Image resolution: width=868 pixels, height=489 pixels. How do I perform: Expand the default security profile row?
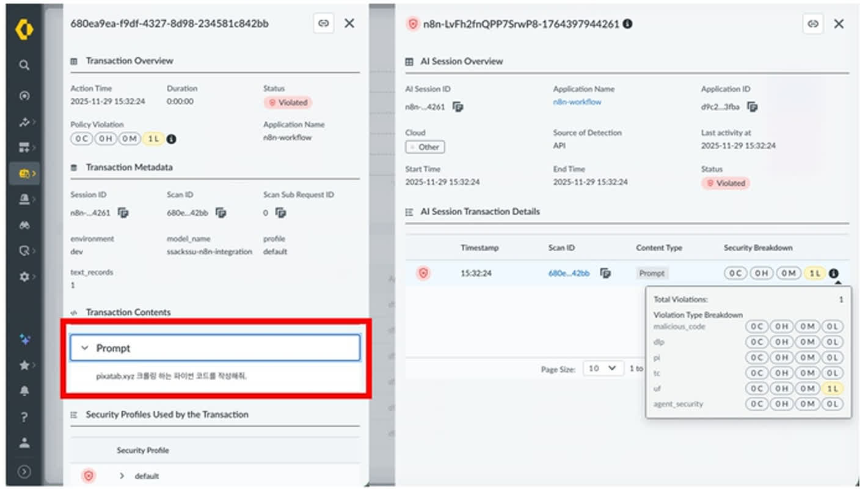pyautogui.click(x=122, y=476)
